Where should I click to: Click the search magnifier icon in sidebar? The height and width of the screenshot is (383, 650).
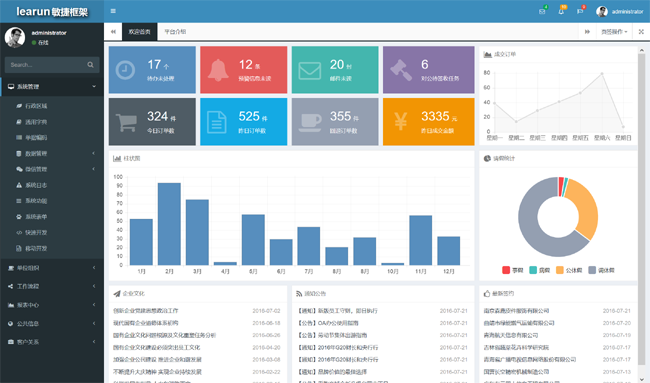90,65
